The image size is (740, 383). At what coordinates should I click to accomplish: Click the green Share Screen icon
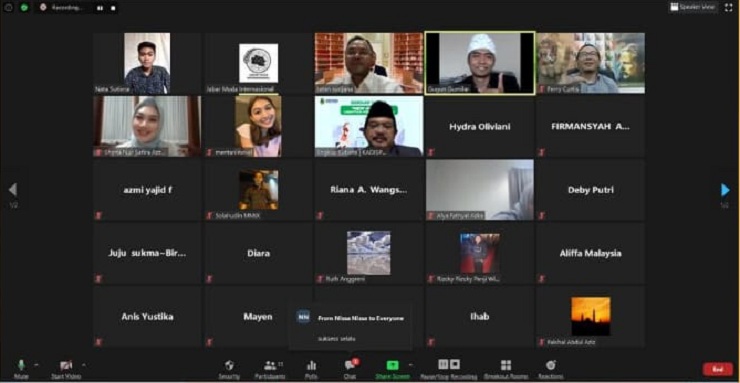[392, 366]
